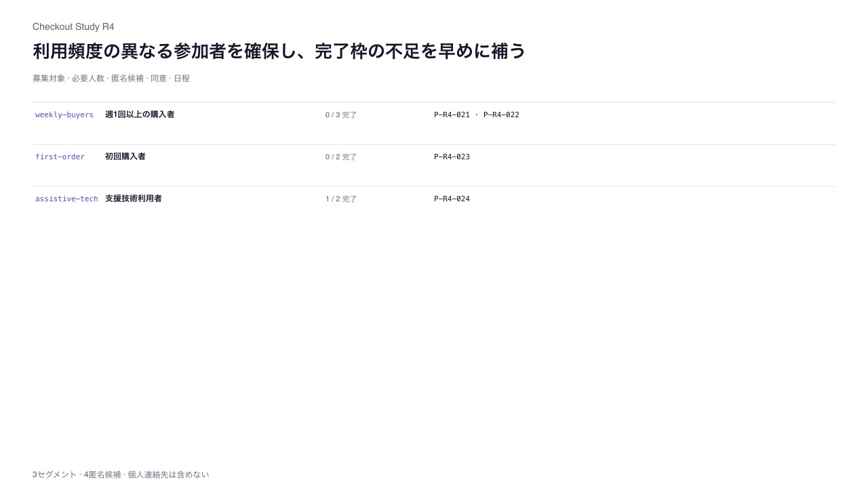Screen dimensions: 868x488
Task: Click the 週1回以上の購入者 label
Action: tap(140, 115)
